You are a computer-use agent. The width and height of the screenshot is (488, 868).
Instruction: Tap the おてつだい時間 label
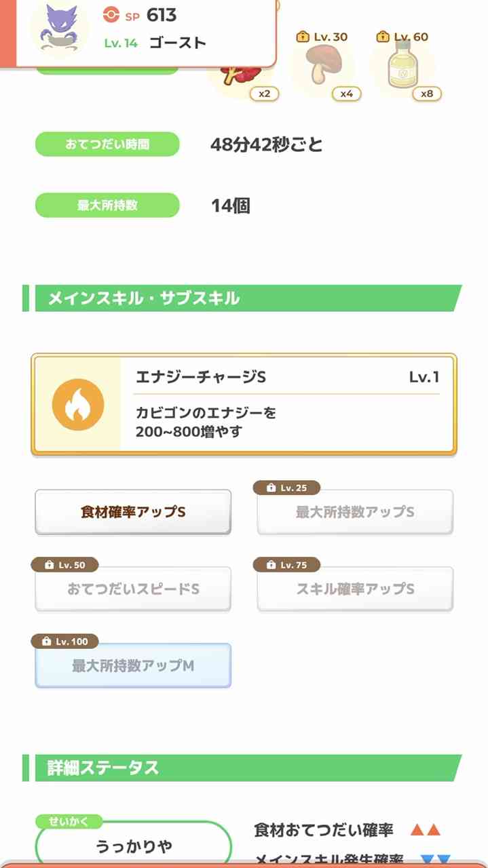click(107, 144)
